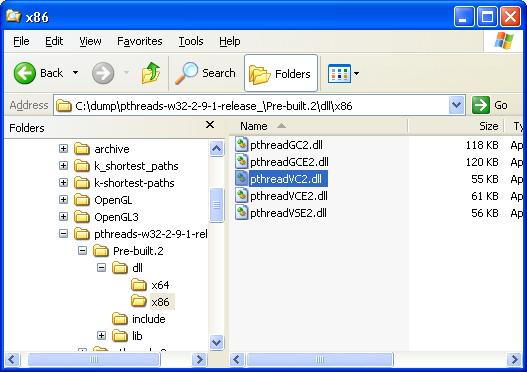Select Pre-built.2 folder icon
527x372 pixels.
point(100,251)
